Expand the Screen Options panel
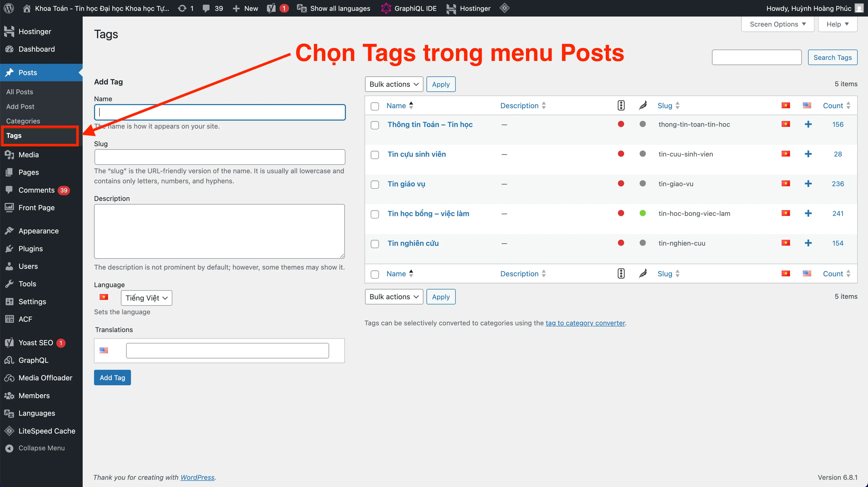 coord(777,24)
